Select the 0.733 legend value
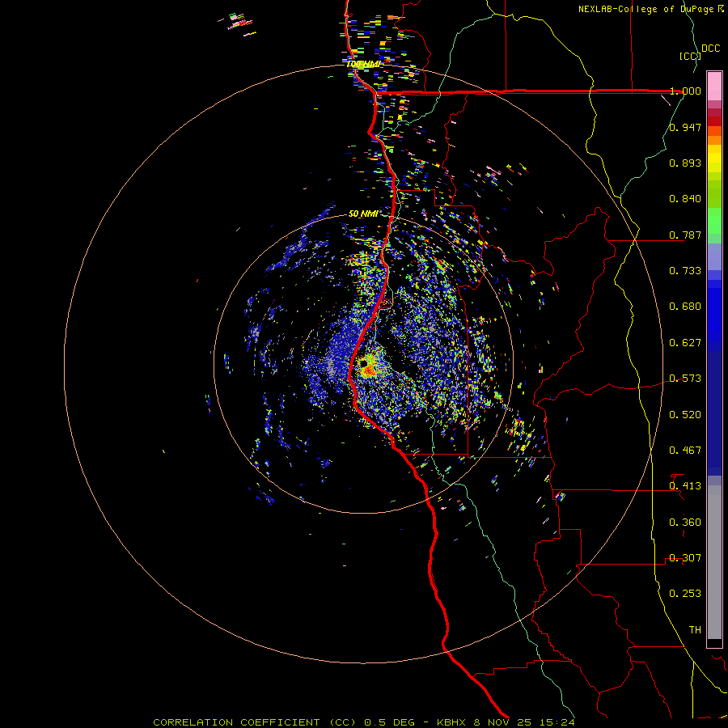728x728 pixels. point(685,271)
